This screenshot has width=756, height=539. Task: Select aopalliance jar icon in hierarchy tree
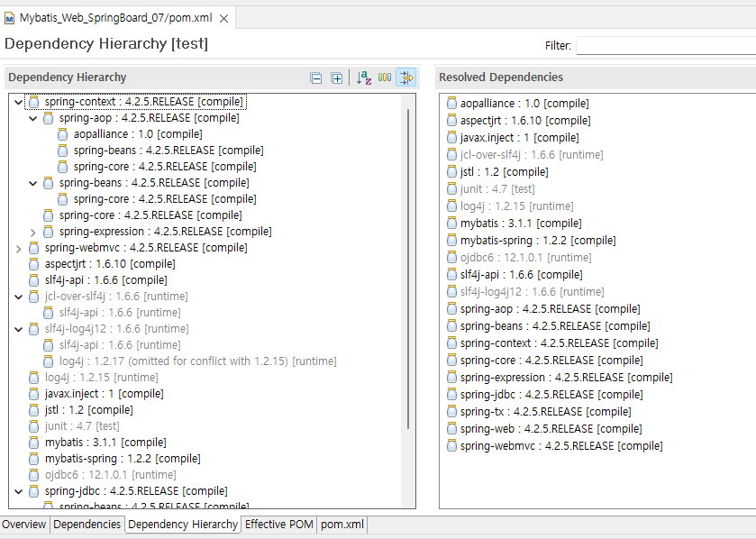63,134
